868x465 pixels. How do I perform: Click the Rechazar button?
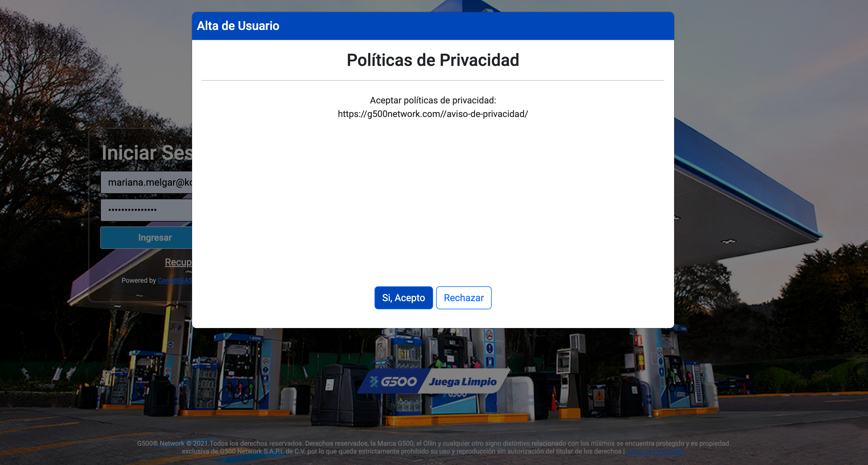click(464, 298)
